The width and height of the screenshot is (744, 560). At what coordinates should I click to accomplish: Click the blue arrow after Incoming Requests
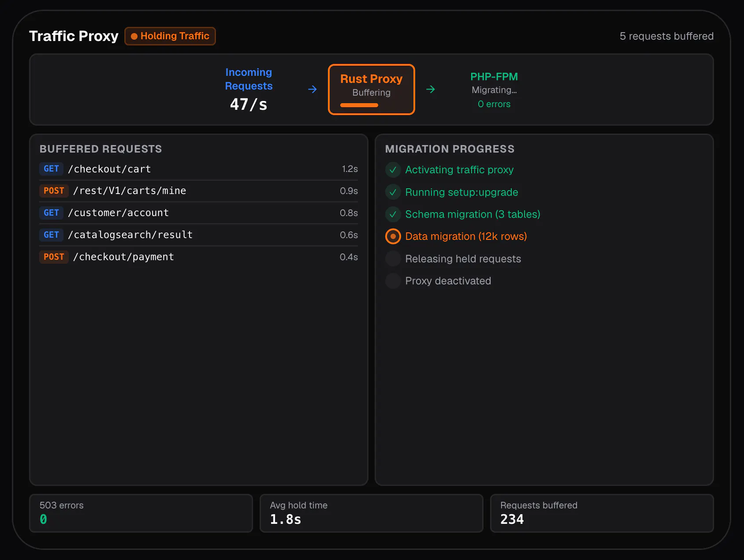[x=312, y=90]
